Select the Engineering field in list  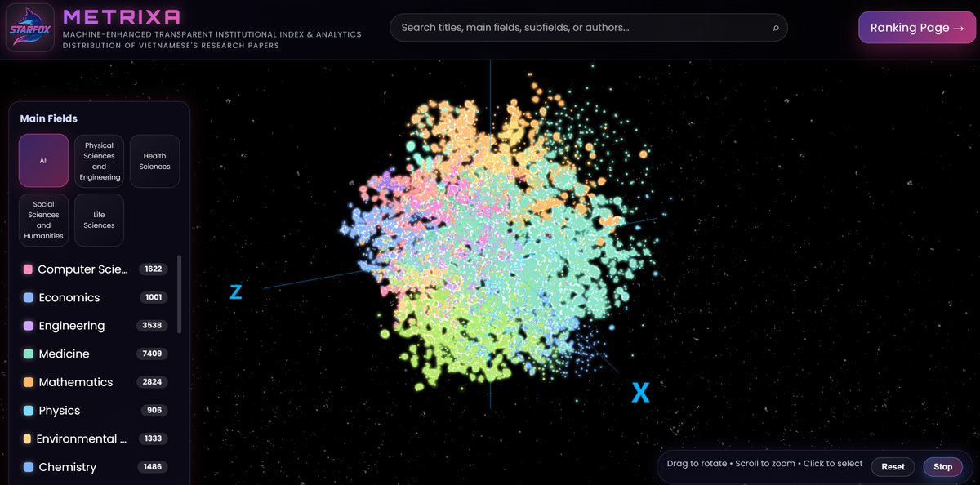[72, 326]
